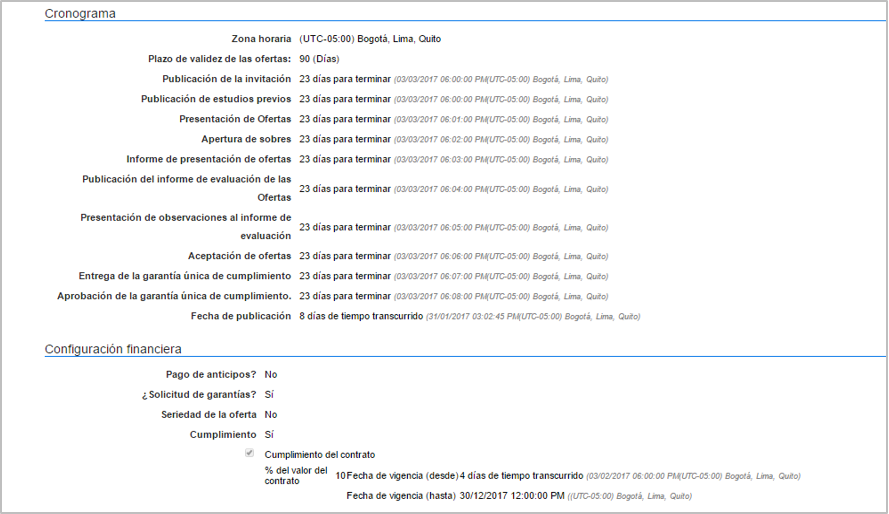The height and width of the screenshot is (514, 889).
Task: Toggle the Cumplimiento del contrato checkbox
Action: coord(251,454)
